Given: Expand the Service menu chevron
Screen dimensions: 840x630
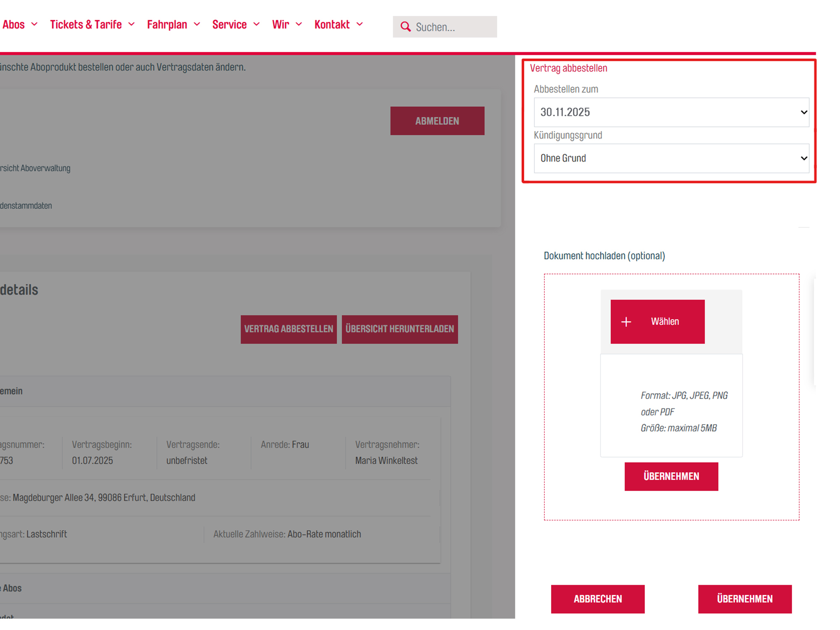Looking at the screenshot, I should [257, 24].
